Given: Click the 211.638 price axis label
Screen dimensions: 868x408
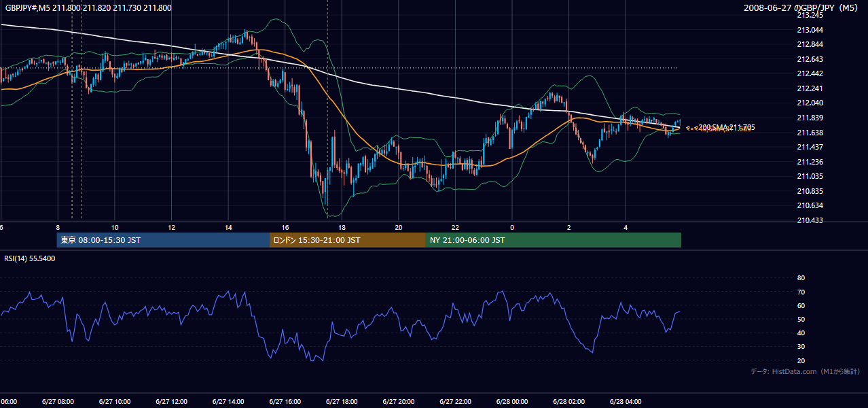Looking at the screenshot, I should pyautogui.click(x=810, y=133).
